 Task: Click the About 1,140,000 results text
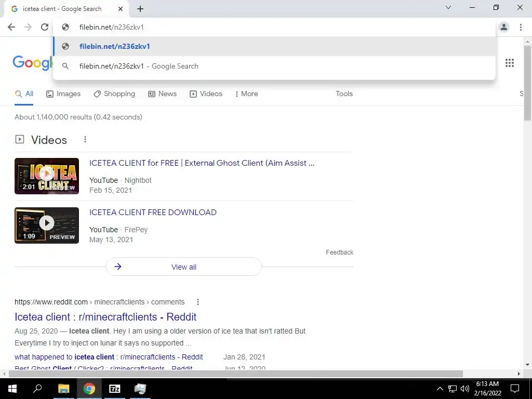(78, 117)
